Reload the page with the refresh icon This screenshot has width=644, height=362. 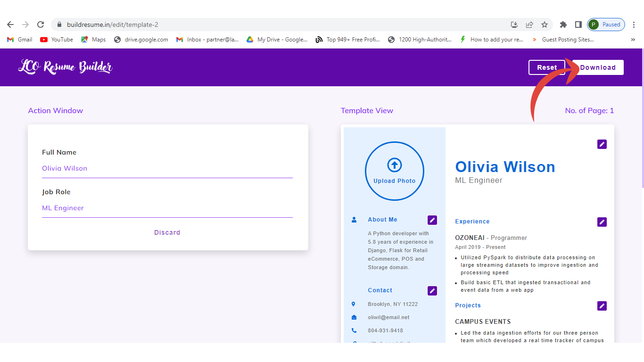pyautogui.click(x=41, y=25)
